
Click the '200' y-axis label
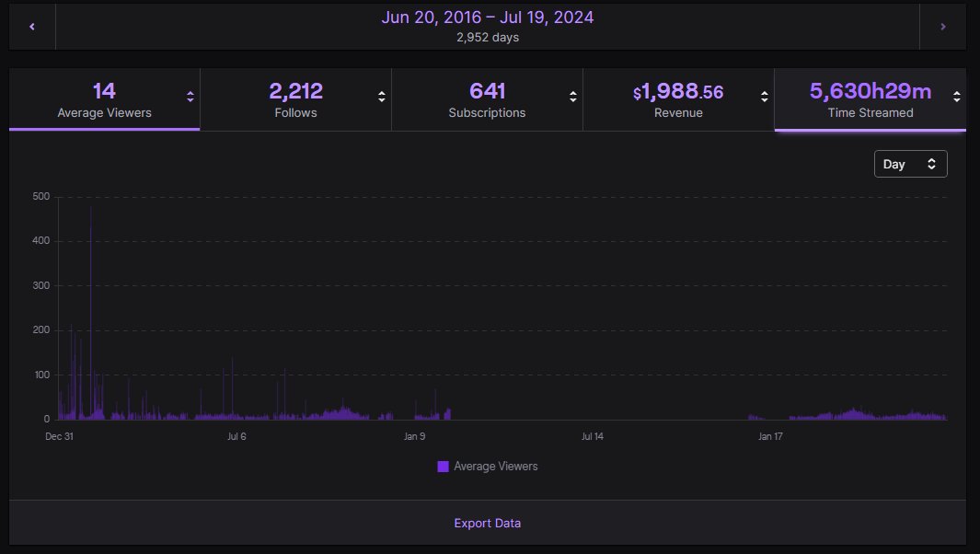point(41,330)
